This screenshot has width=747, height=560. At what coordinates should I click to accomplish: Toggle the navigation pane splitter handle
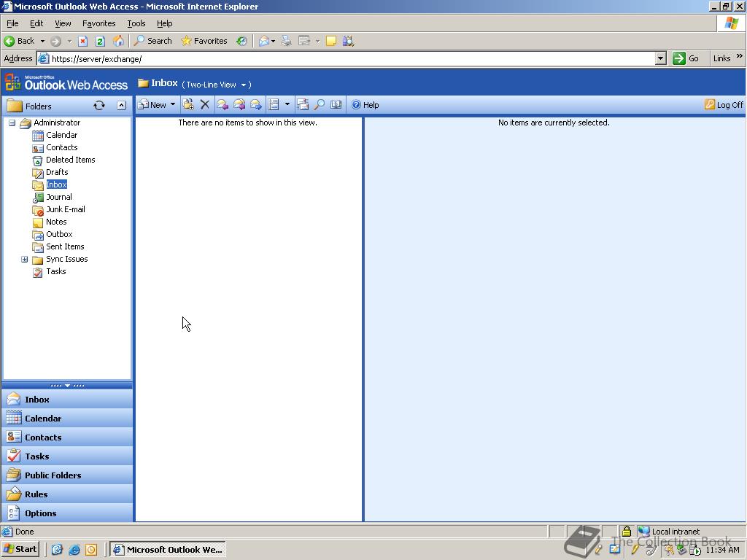pos(67,385)
